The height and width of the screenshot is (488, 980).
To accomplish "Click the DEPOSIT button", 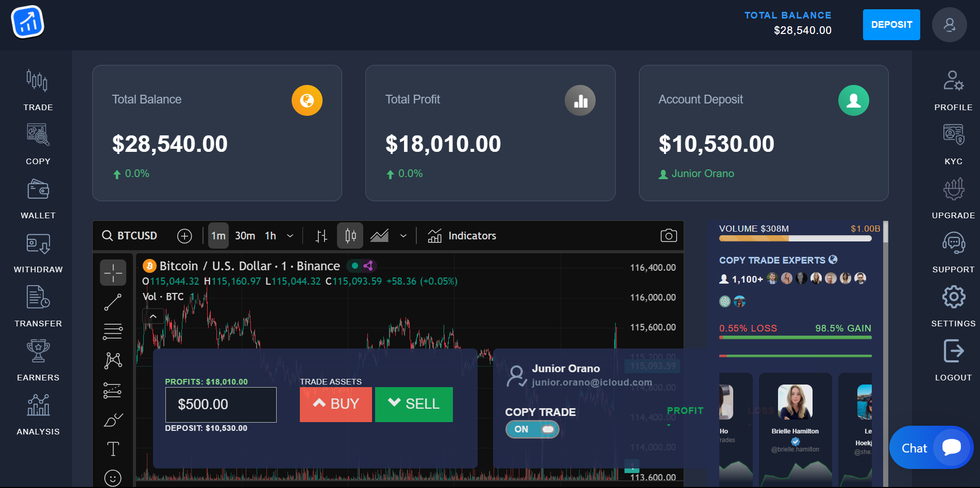I will click(x=891, y=24).
